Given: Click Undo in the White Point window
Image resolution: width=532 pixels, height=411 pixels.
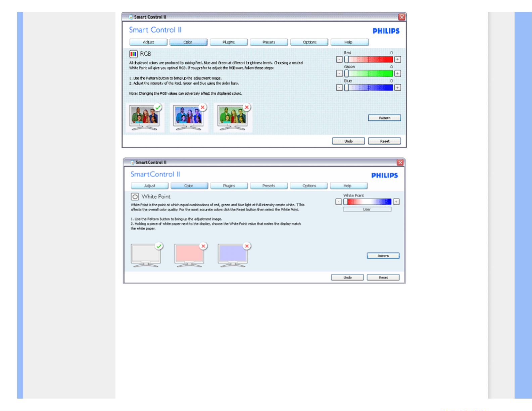Looking at the screenshot, I should 347,277.
